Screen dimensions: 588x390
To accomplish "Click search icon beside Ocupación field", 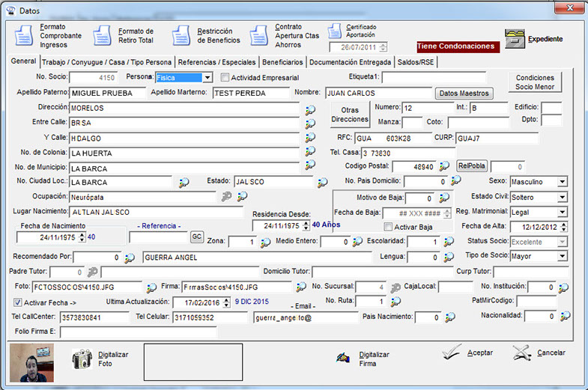I will pyautogui.click(x=242, y=197).
